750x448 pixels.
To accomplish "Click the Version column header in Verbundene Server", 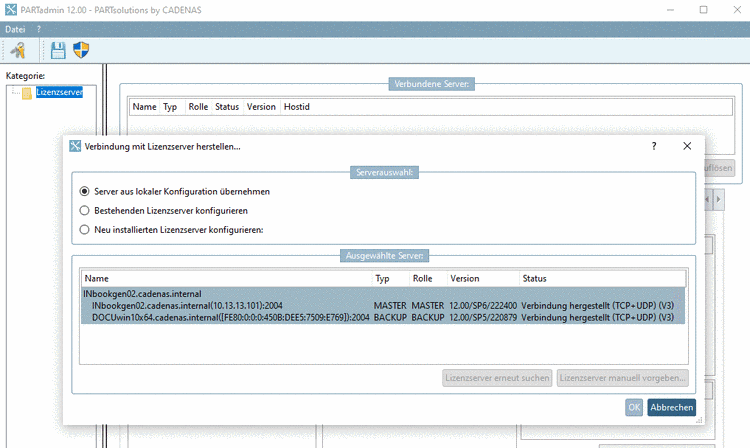I will [261, 107].
